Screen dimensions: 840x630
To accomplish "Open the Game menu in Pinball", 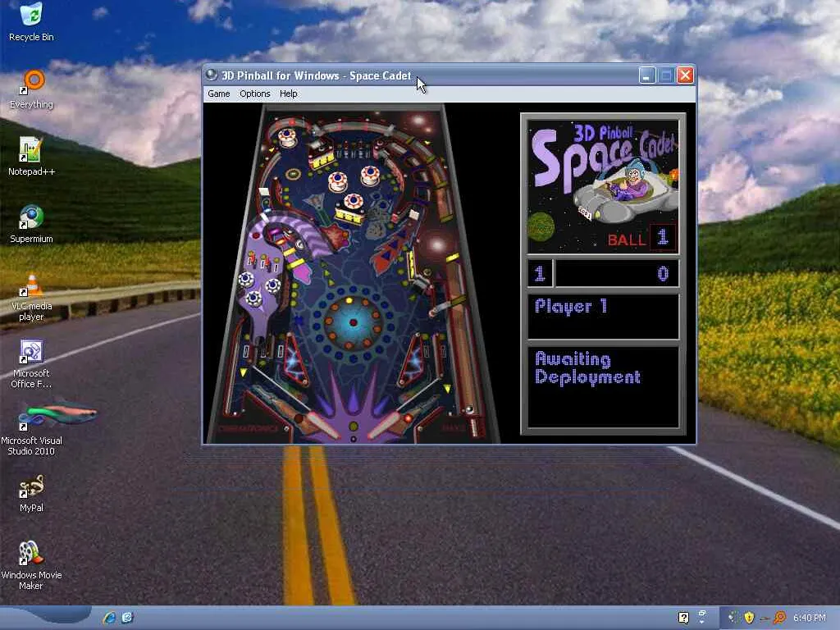I will pyautogui.click(x=218, y=94).
